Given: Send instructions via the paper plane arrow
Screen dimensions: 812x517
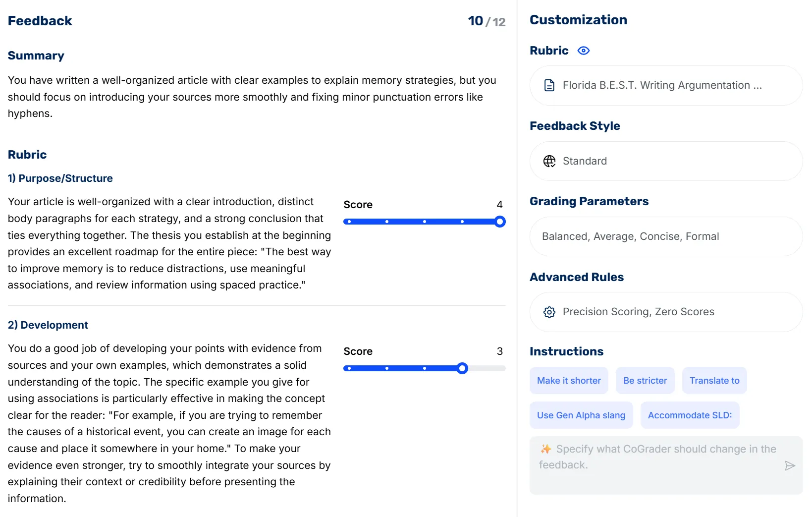Looking at the screenshot, I should coord(790,466).
